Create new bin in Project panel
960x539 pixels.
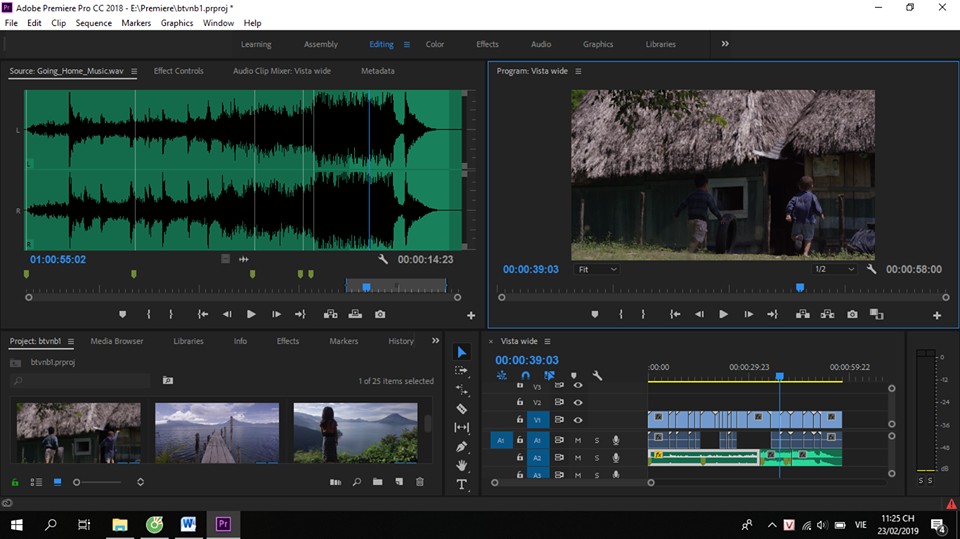pyautogui.click(x=378, y=482)
